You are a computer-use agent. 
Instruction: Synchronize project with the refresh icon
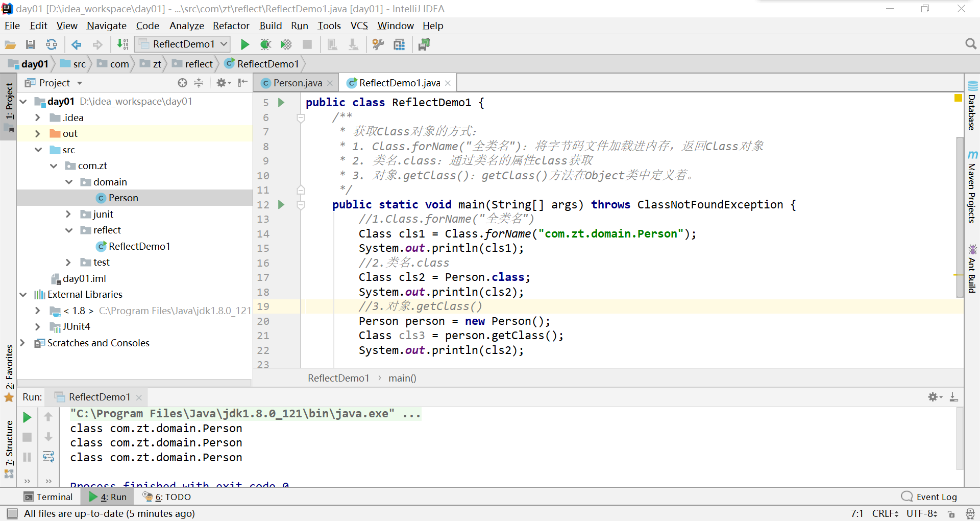click(52, 44)
